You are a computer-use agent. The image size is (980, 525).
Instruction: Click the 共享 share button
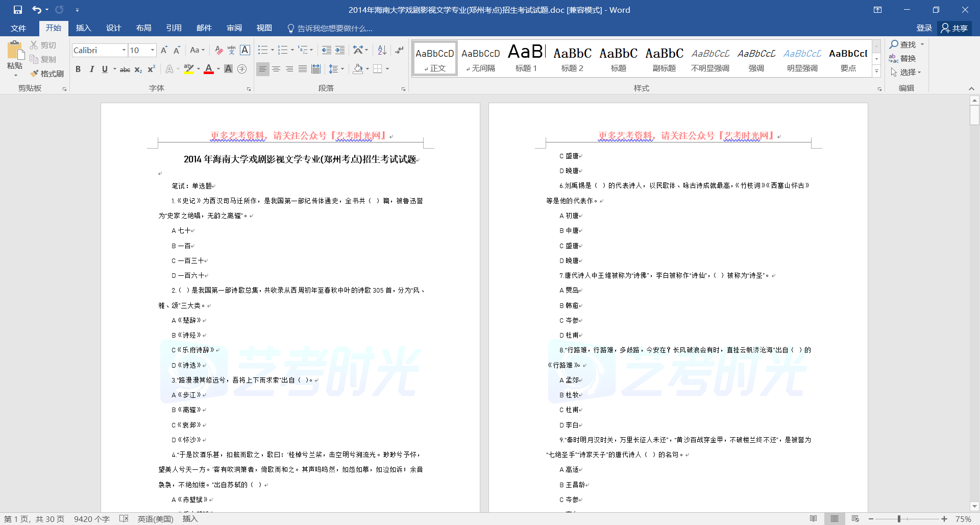tap(954, 28)
